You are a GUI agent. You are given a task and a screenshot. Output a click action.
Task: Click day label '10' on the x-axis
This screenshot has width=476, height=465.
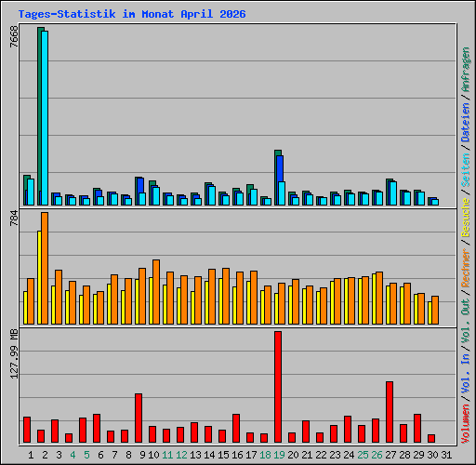[153, 455]
